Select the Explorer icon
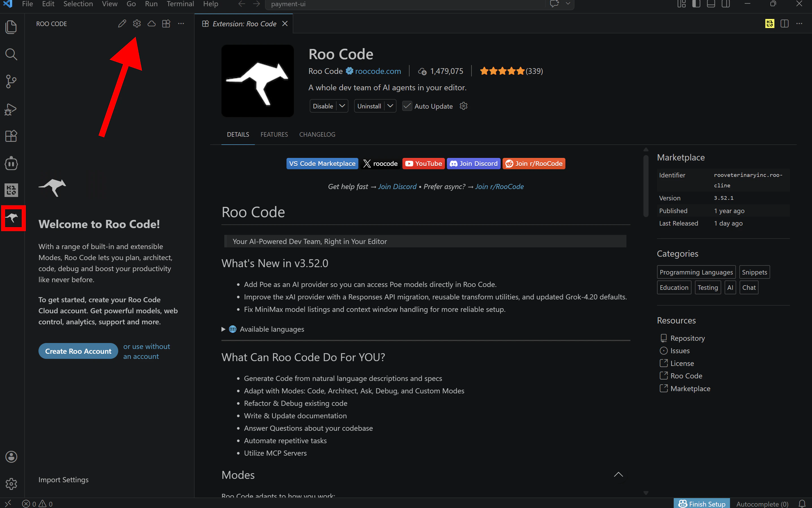The width and height of the screenshot is (812, 508). [x=11, y=27]
